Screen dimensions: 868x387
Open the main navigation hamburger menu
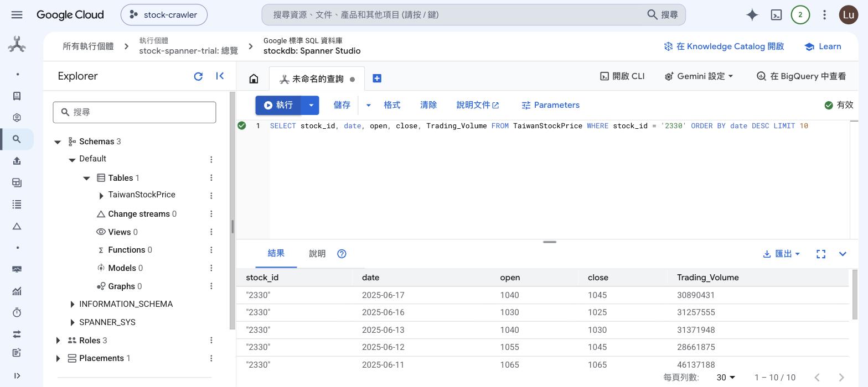(x=17, y=15)
